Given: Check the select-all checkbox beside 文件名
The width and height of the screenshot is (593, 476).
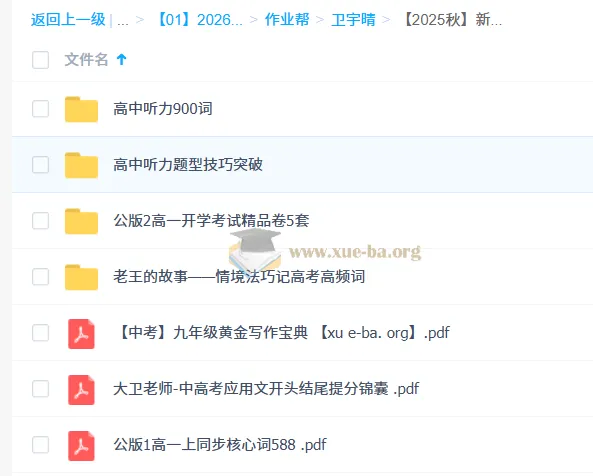Looking at the screenshot, I should [40, 60].
